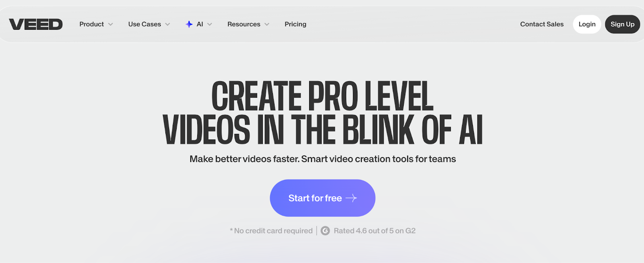This screenshot has height=263, width=644.
Task: Click the arrow inside Start for free
Action: (351, 198)
